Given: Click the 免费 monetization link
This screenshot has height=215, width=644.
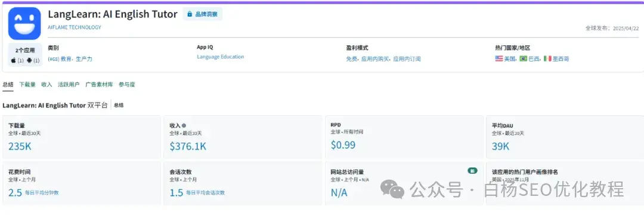Looking at the screenshot, I should tap(351, 59).
